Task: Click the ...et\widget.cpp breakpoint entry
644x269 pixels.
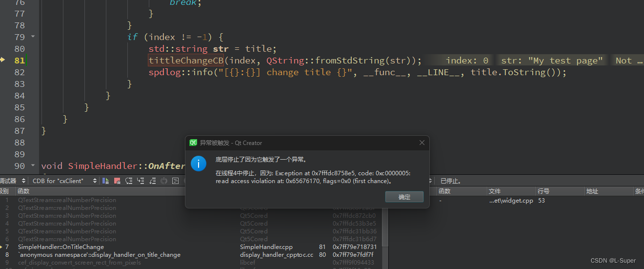Action: [x=511, y=201]
